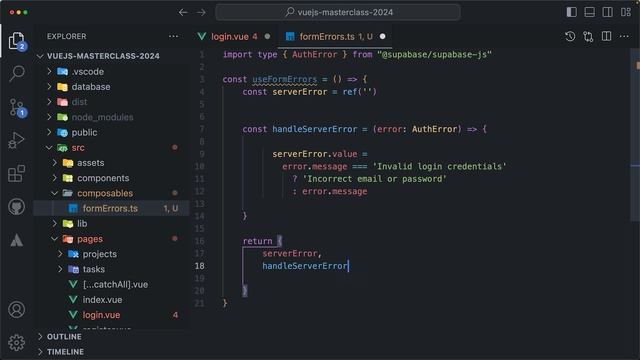Split the editor to the right
640x360 pixels.
[x=607, y=36]
